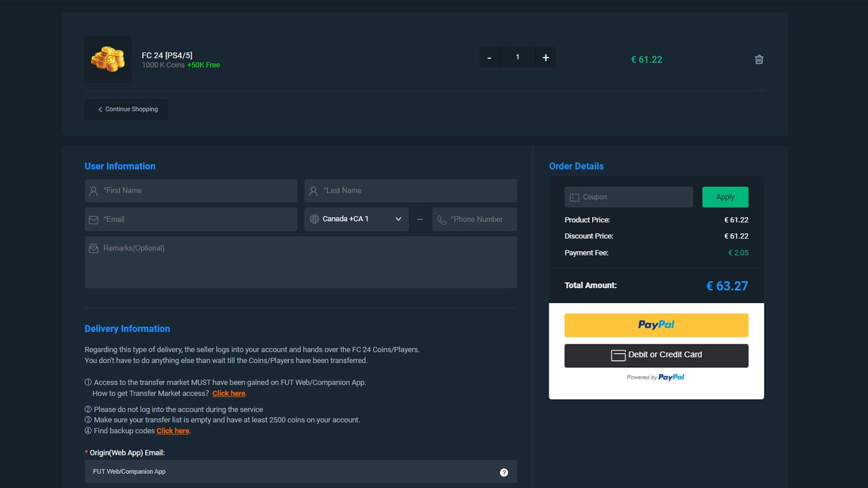
Task: Pay with the PayPal button
Action: [x=656, y=325]
